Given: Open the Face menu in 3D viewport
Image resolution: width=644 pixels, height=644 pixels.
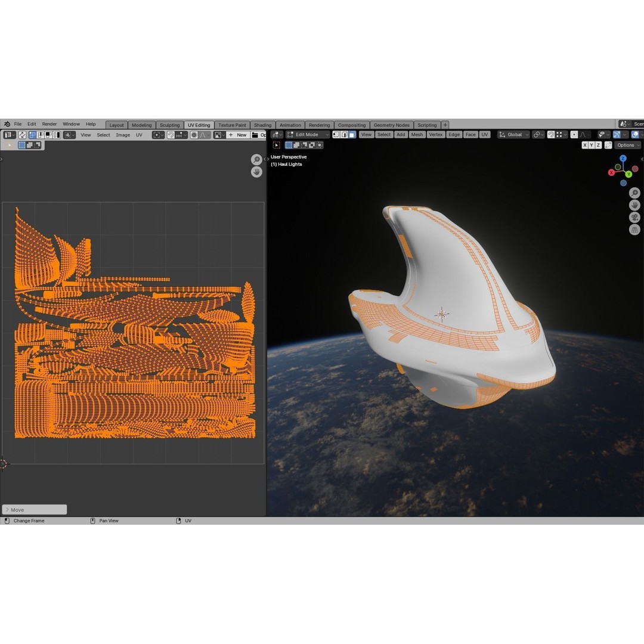Looking at the screenshot, I should pos(470,135).
